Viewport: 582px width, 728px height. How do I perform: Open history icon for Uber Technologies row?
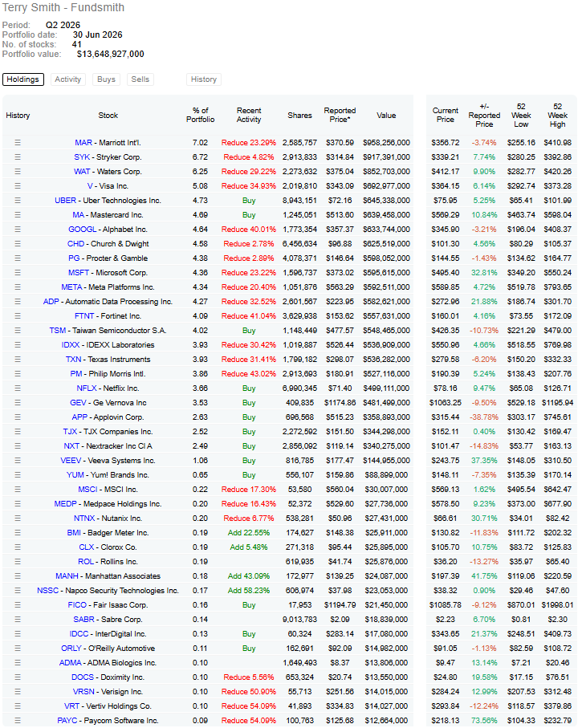tap(18, 200)
